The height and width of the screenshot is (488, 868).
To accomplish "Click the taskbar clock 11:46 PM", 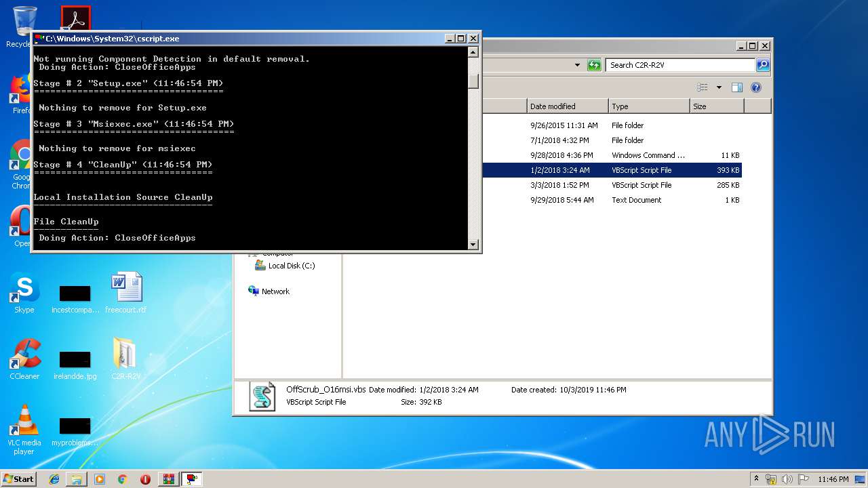I will [833, 479].
